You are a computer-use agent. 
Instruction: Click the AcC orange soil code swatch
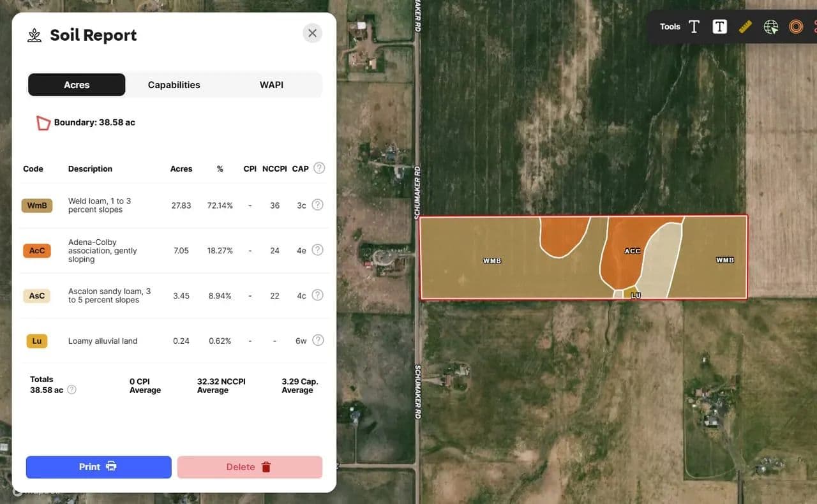(37, 251)
